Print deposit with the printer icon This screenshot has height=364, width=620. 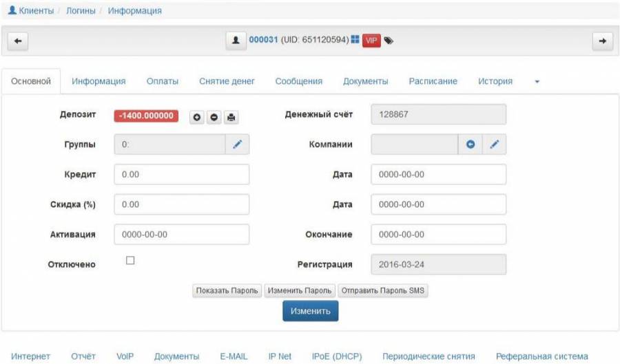point(231,117)
